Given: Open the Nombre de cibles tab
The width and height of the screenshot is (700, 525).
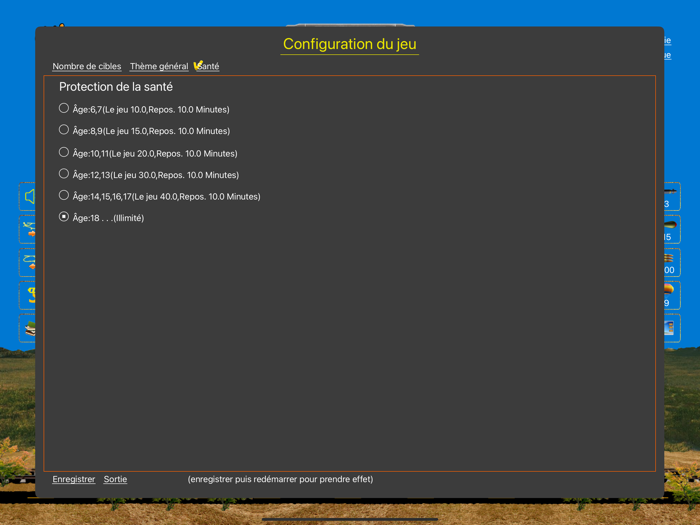Looking at the screenshot, I should [x=87, y=66].
